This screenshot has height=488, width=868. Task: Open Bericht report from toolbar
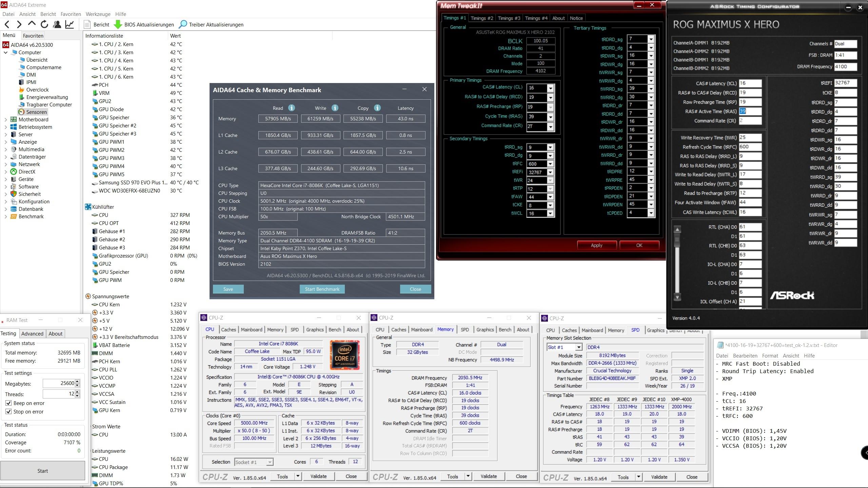point(97,24)
